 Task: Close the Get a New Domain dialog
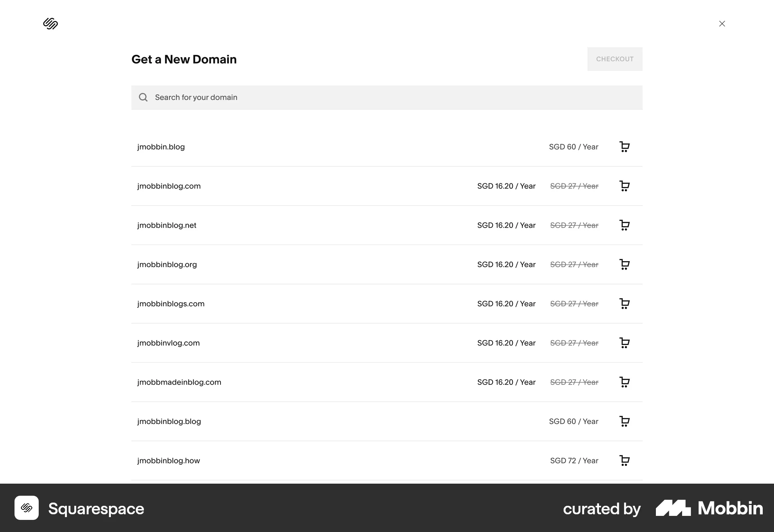click(722, 24)
